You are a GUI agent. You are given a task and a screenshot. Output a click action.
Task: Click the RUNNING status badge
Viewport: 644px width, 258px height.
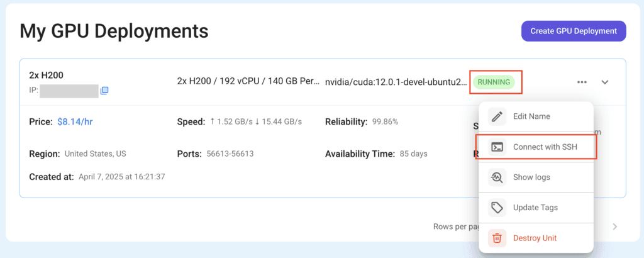pyautogui.click(x=494, y=82)
